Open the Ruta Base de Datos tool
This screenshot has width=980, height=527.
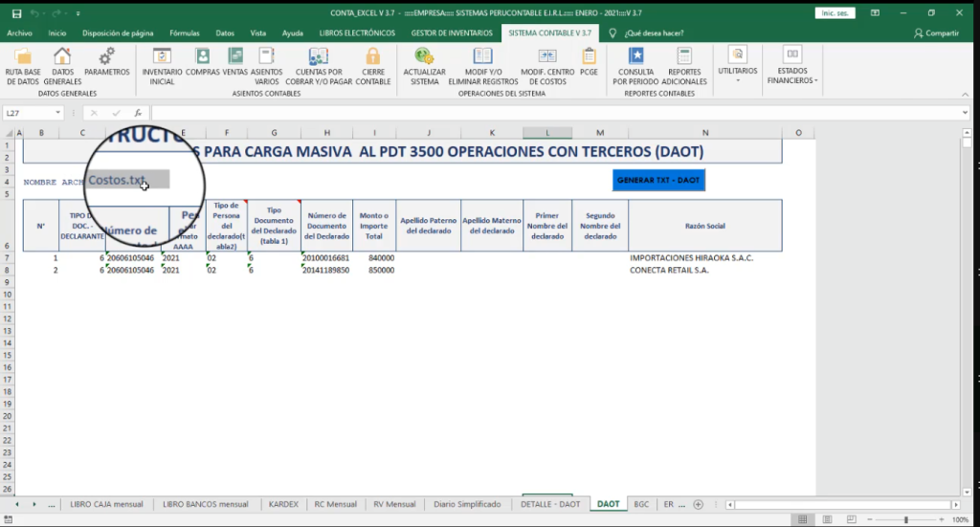pyautogui.click(x=23, y=66)
